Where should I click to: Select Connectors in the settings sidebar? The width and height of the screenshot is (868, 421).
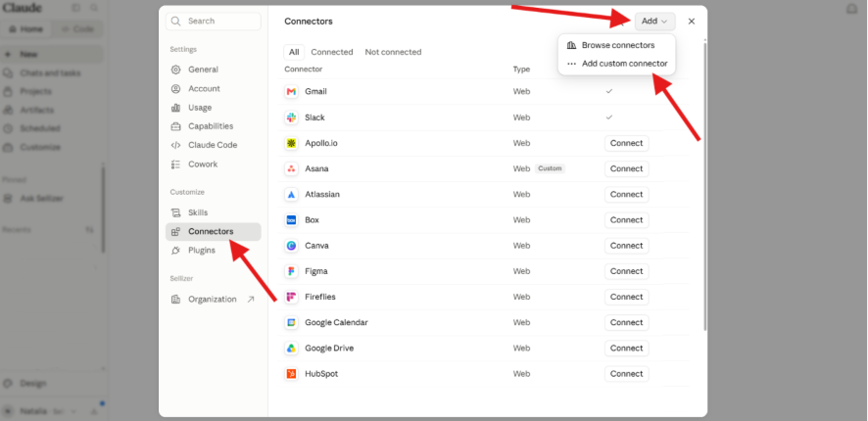[x=214, y=231]
